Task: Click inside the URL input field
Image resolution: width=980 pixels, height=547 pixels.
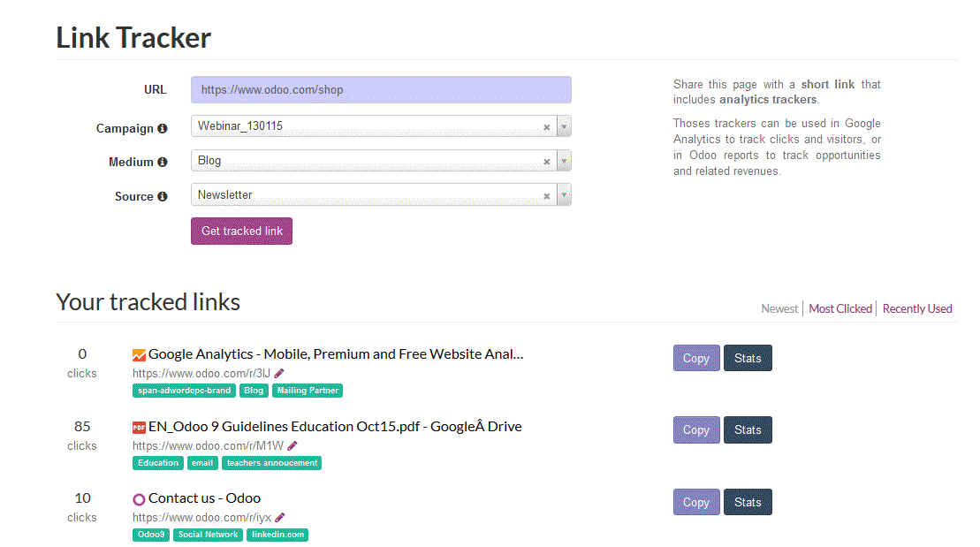Action: tap(381, 89)
